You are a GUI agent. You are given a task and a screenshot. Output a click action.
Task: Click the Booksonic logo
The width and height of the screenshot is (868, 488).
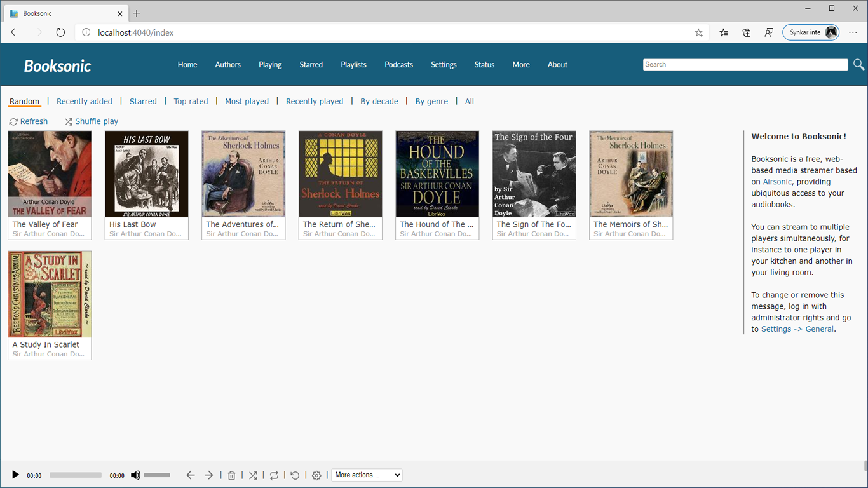[x=57, y=65]
